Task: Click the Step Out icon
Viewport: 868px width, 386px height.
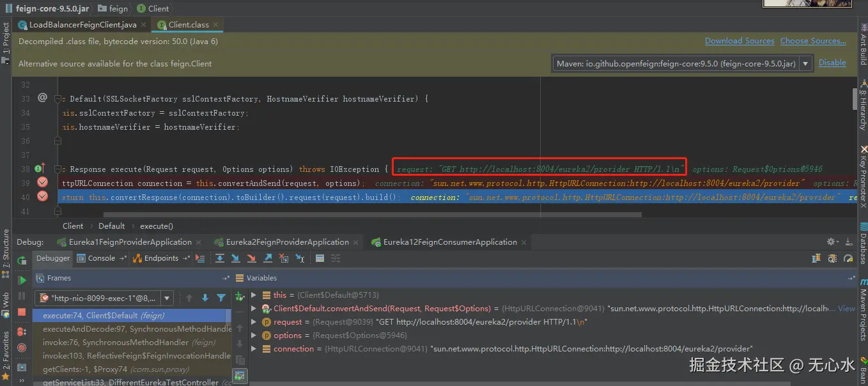Action: 268,258
